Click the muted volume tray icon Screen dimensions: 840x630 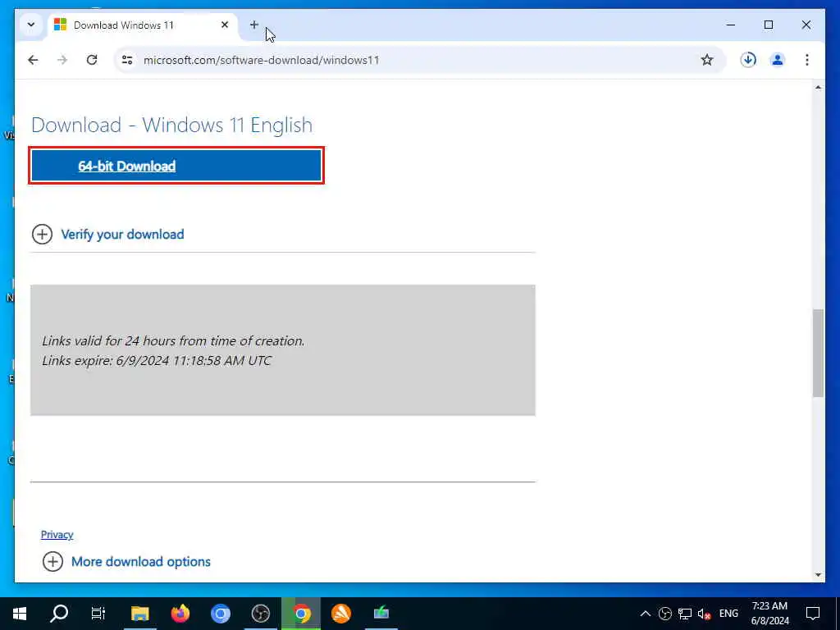click(x=704, y=614)
